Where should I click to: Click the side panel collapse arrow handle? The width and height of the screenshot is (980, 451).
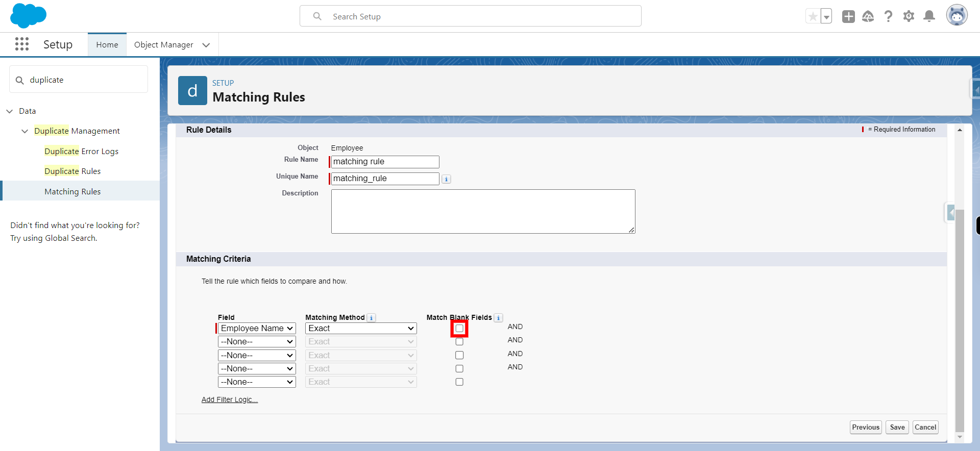950,212
